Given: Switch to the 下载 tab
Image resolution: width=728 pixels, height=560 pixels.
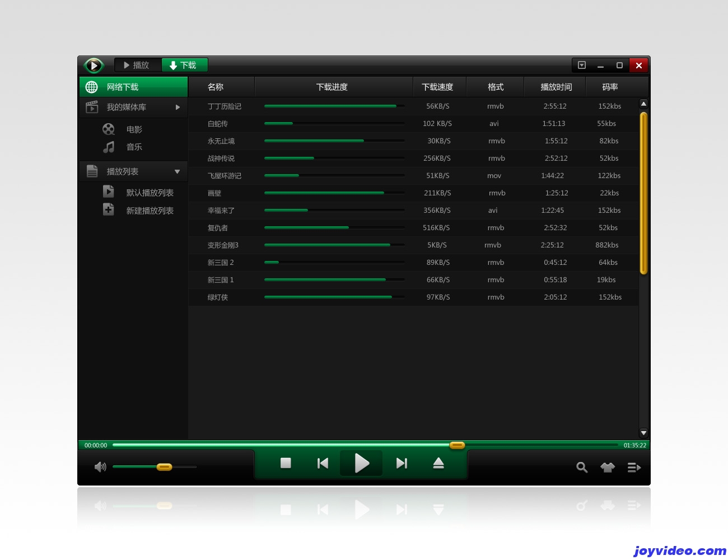Looking at the screenshot, I should (184, 65).
